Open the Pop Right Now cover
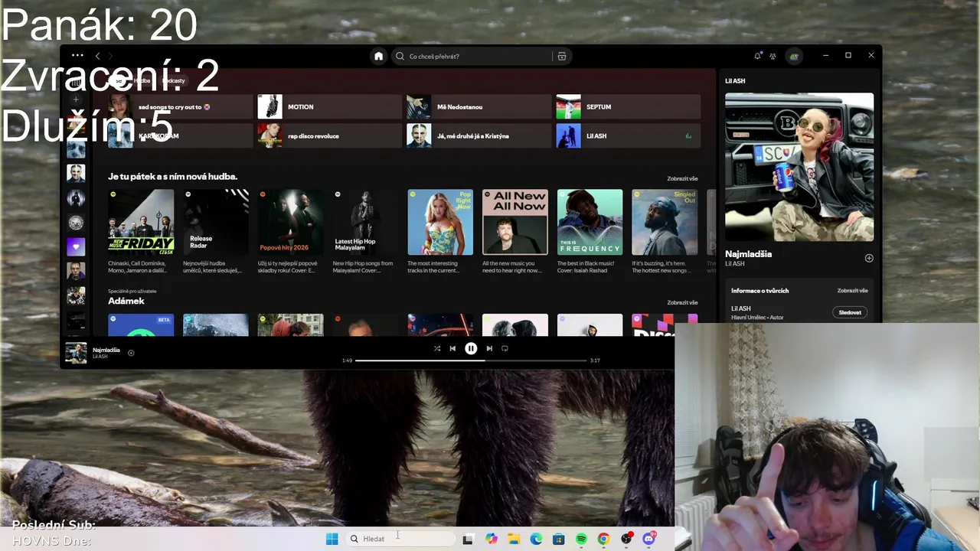This screenshot has height=551, width=980. 440,222
